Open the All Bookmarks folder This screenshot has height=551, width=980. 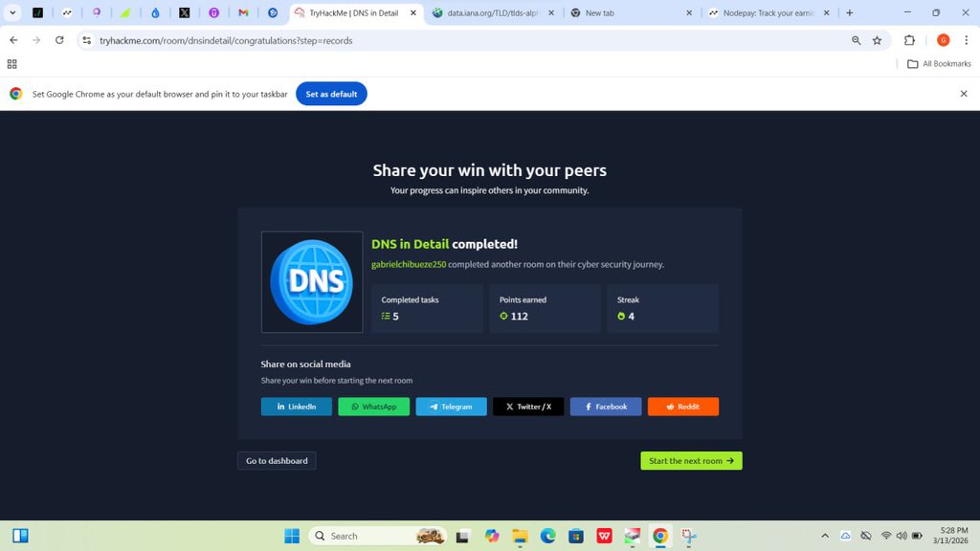tap(939, 64)
